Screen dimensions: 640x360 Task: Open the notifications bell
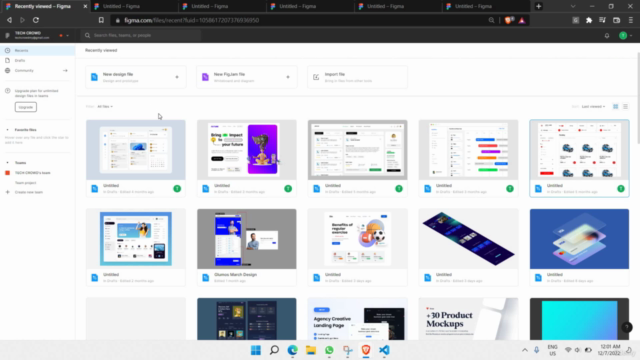coord(607,36)
